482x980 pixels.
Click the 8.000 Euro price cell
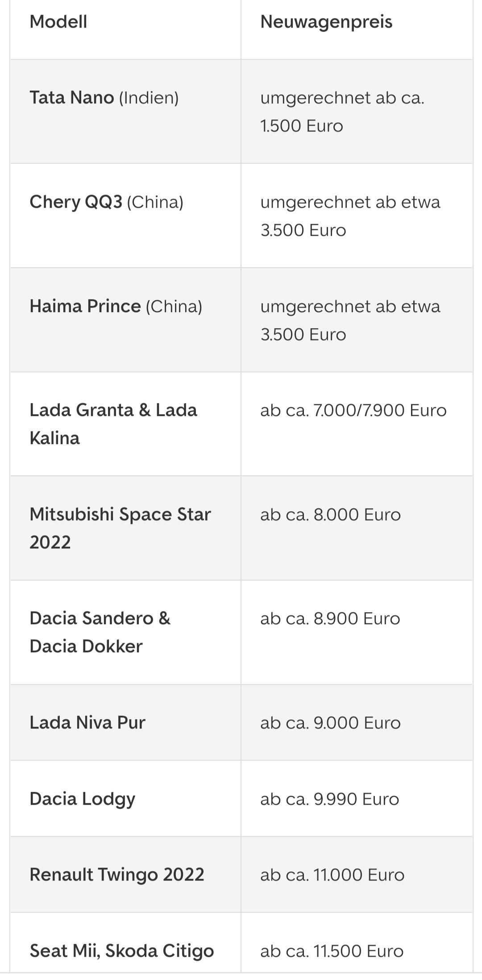pyautogui.click(x=331, y=515)
